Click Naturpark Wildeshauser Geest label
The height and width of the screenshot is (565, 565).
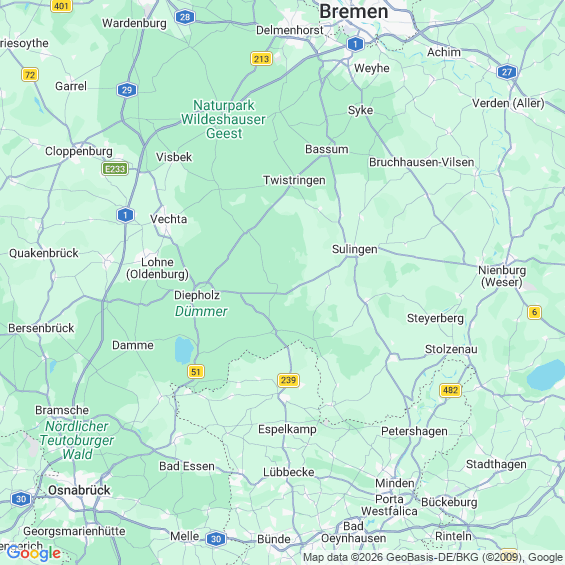223,119
